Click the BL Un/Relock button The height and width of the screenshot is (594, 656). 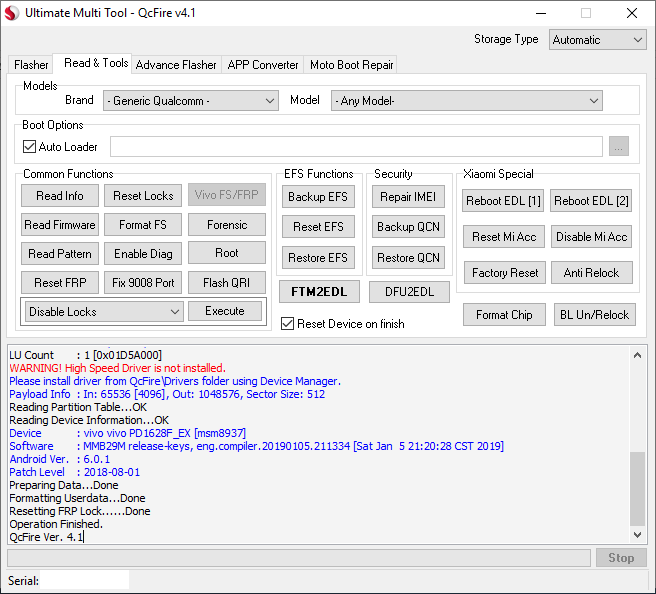click(x=594, y=315)
